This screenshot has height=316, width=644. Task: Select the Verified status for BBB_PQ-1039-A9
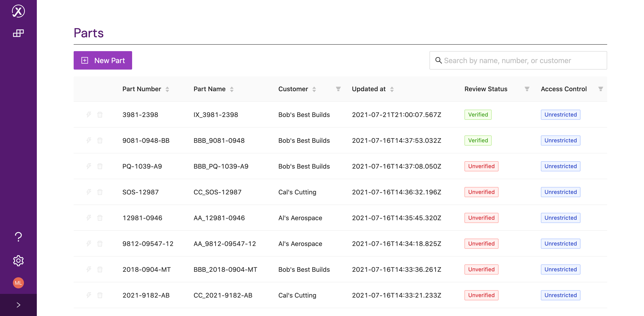point(481,166)
